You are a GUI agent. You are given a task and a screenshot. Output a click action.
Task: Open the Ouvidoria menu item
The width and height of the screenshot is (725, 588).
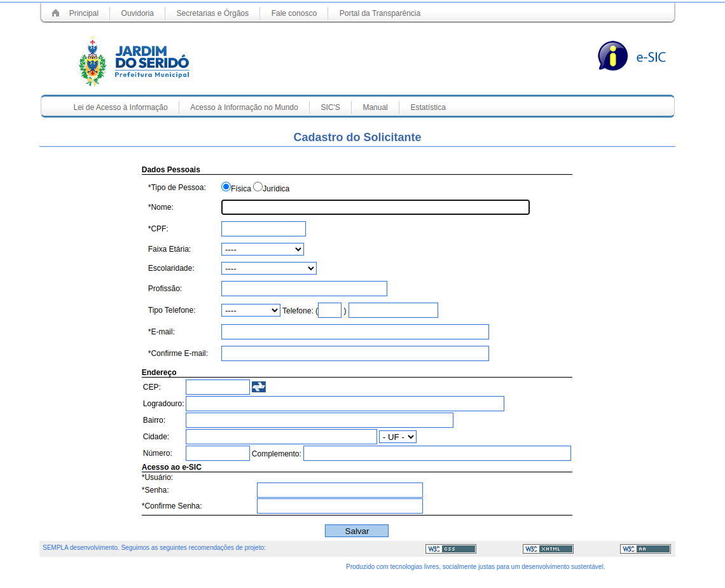click(137, 13)
